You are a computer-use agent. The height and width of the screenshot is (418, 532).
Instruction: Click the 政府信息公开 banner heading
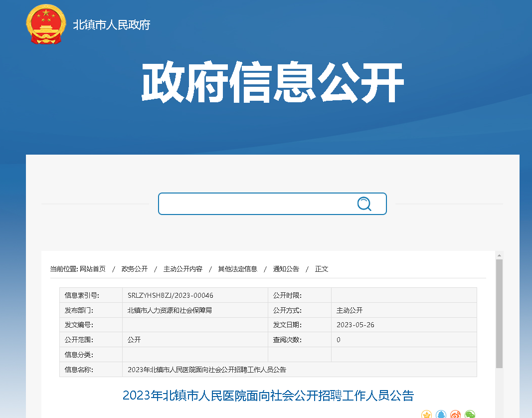272,82
